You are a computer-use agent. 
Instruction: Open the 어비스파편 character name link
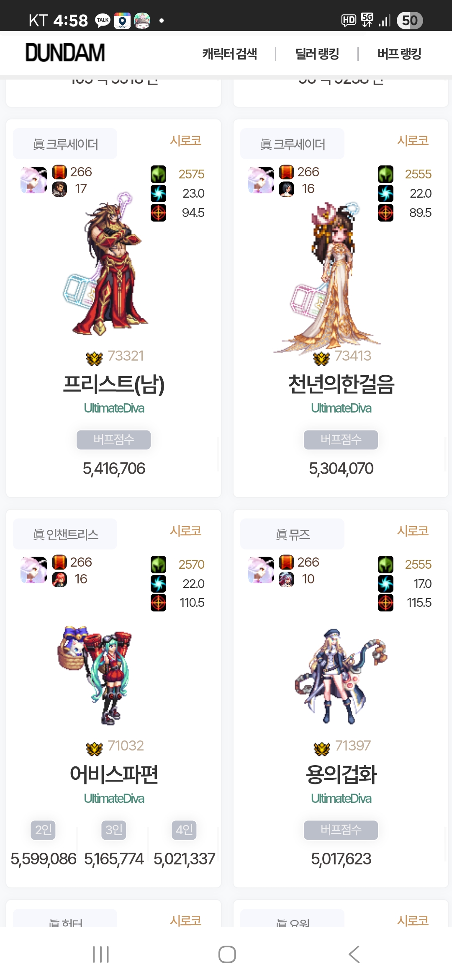tap(114, 774)
